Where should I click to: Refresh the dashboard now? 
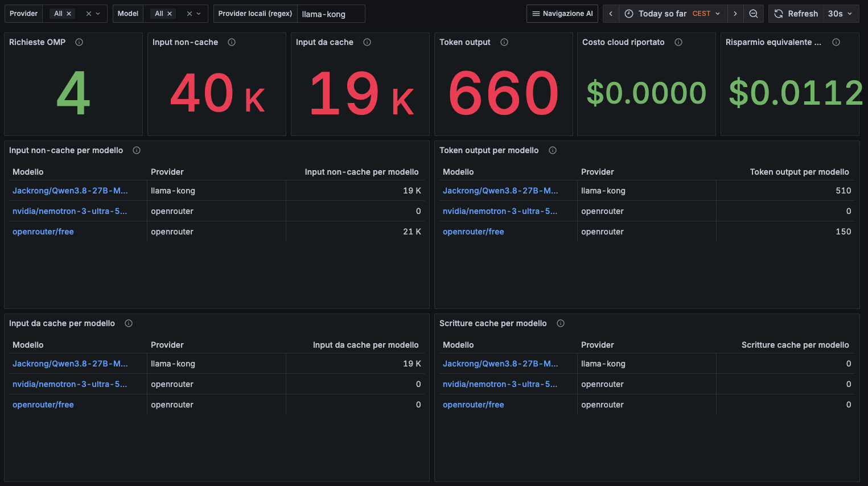tap(796, 14)
